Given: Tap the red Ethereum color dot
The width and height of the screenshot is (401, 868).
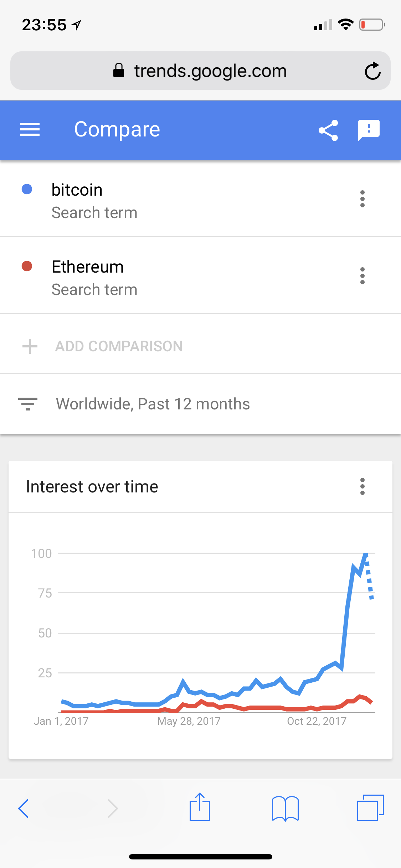Looking at the screenshot, I should click(27, 266).
